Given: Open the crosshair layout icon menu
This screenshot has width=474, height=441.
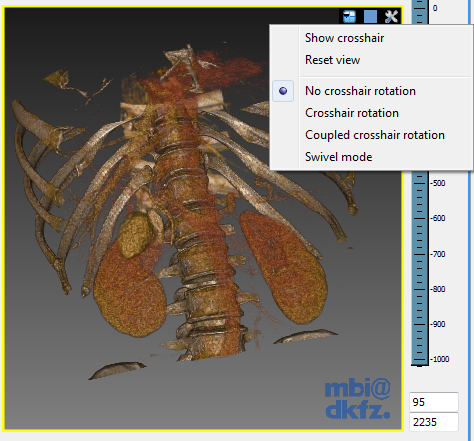Looking at the screenshot, I should click(349, 16).
